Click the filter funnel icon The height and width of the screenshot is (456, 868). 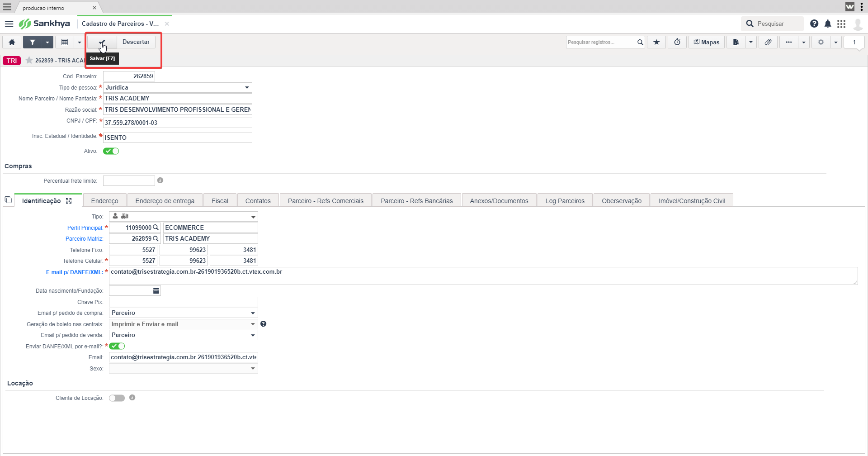33,42
